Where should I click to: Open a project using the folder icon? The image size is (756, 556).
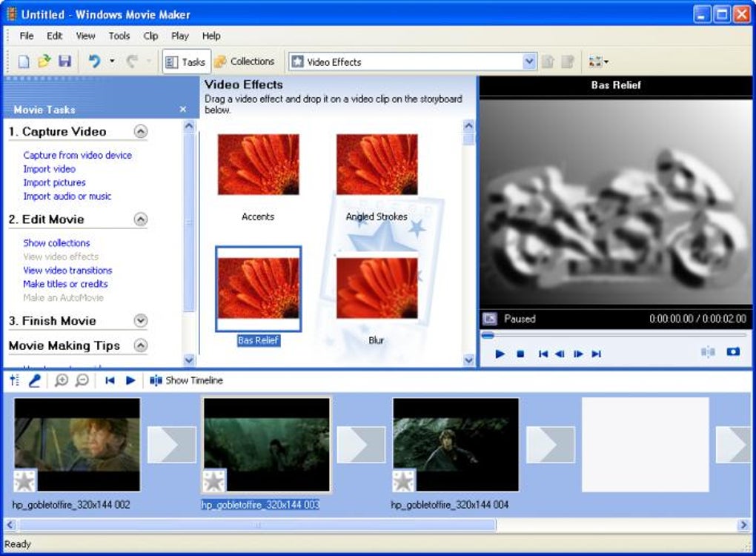point(44,62)
